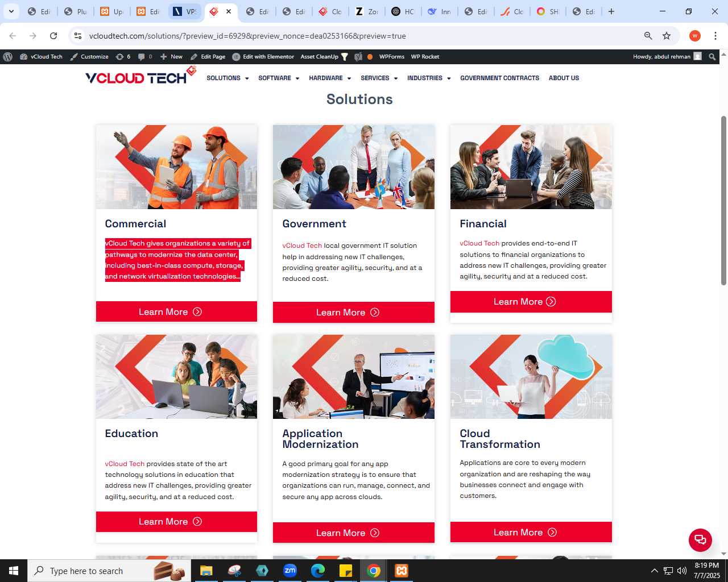
Task: Open WP Rocket in the admin bar
Action: click(425, 57)
